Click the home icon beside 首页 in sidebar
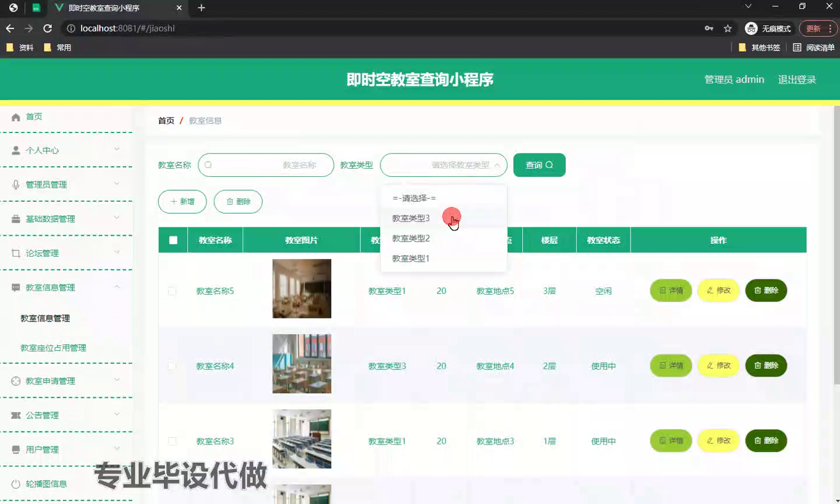Image resolution: width=840 pixels, height=504 pixels. pos(16,117)
